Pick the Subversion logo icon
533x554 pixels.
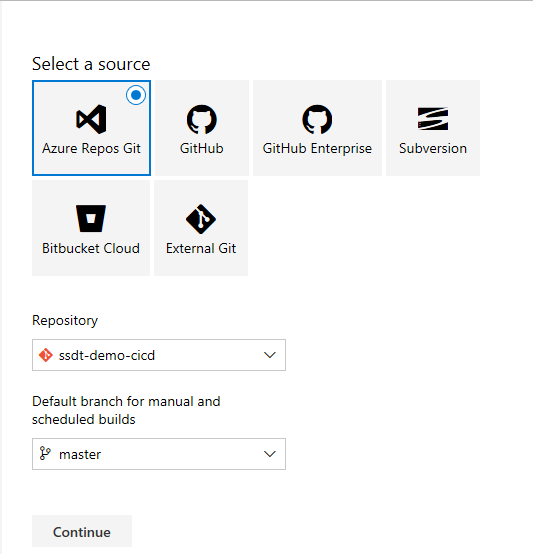pyautogui.click(x=433, y=119)
